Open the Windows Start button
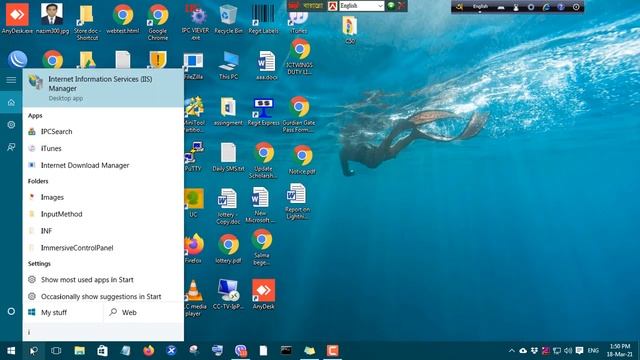 [x=11, y=351]
